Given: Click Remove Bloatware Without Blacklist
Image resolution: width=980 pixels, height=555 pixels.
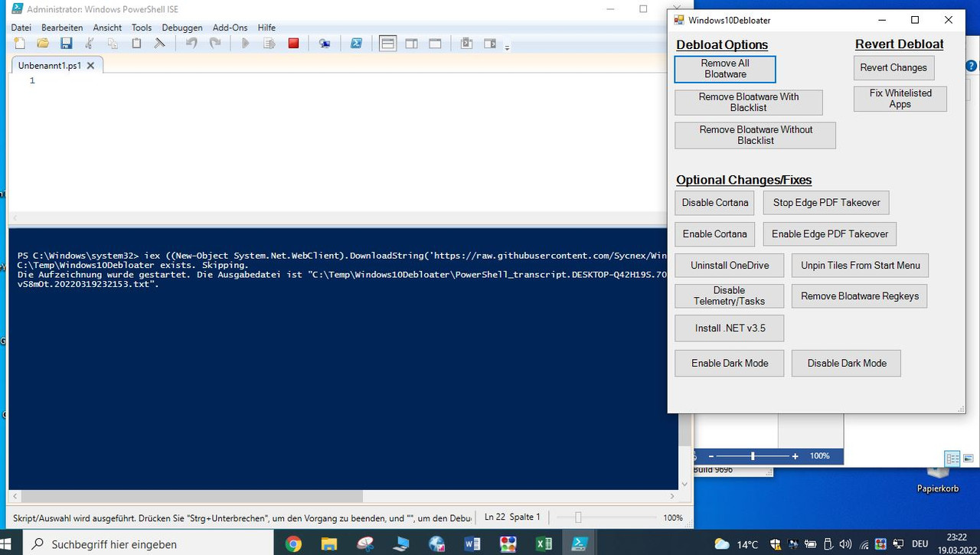Looking at the screenshot, I should coord(756,135).
